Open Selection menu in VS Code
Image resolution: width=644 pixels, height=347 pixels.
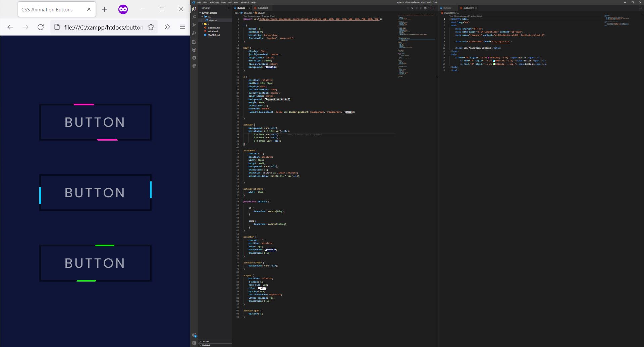coord(214,2)
